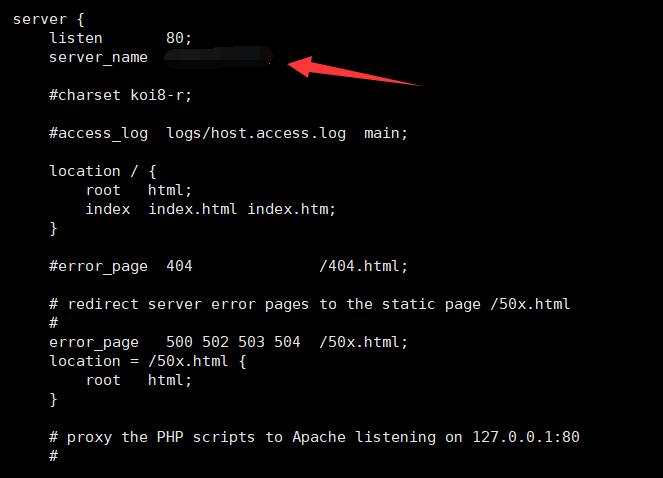This screenshot has width=663, height=478.
Task: Click the 'listen' directive keyword
Action: click(x=76, y=38)
